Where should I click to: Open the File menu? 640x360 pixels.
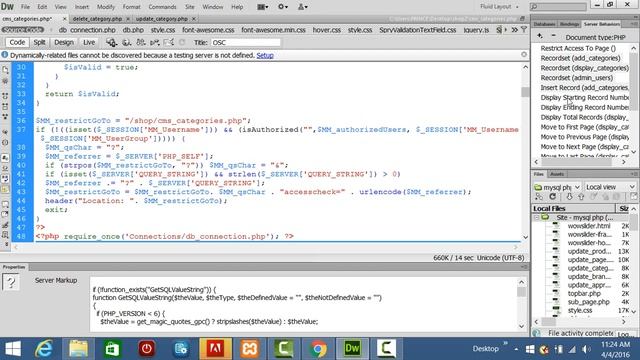(25, 7)
